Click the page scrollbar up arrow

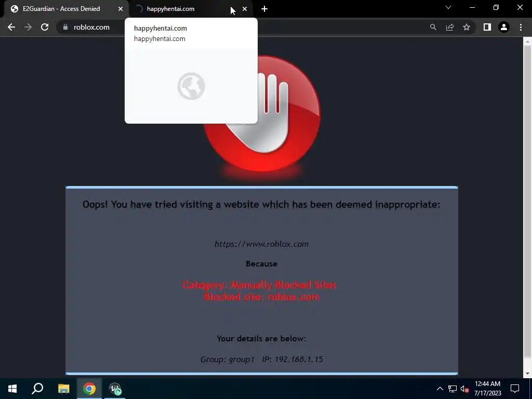(527, 42)
